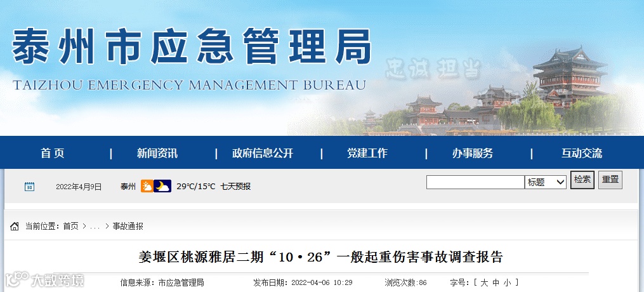This screenshot has height=292, width=644.
Task: Click the date text 2022年4月9日
Action: coord(79,187)
